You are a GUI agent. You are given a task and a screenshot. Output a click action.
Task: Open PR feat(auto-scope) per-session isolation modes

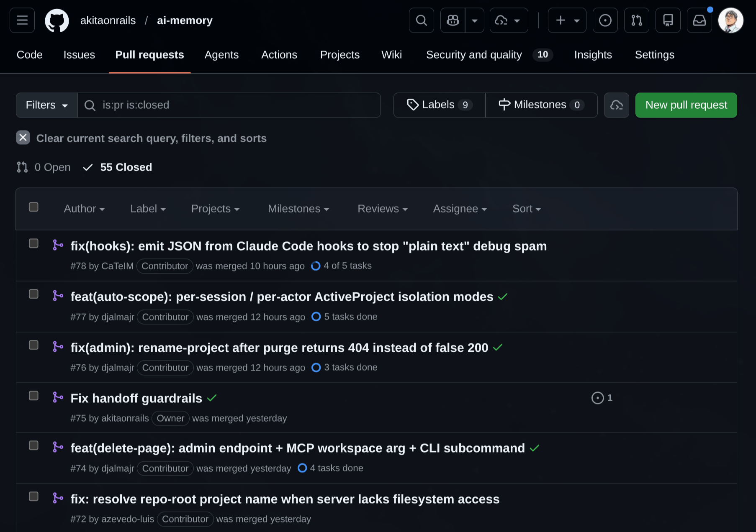pos(282,297)
